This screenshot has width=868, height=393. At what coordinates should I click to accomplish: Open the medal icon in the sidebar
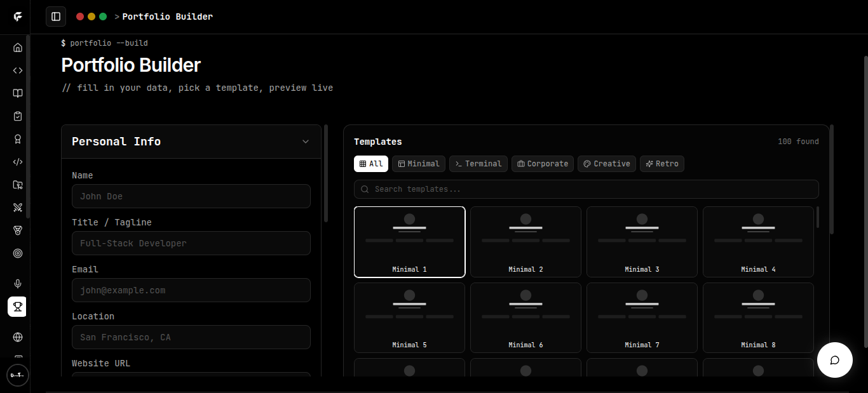point(18,230)
